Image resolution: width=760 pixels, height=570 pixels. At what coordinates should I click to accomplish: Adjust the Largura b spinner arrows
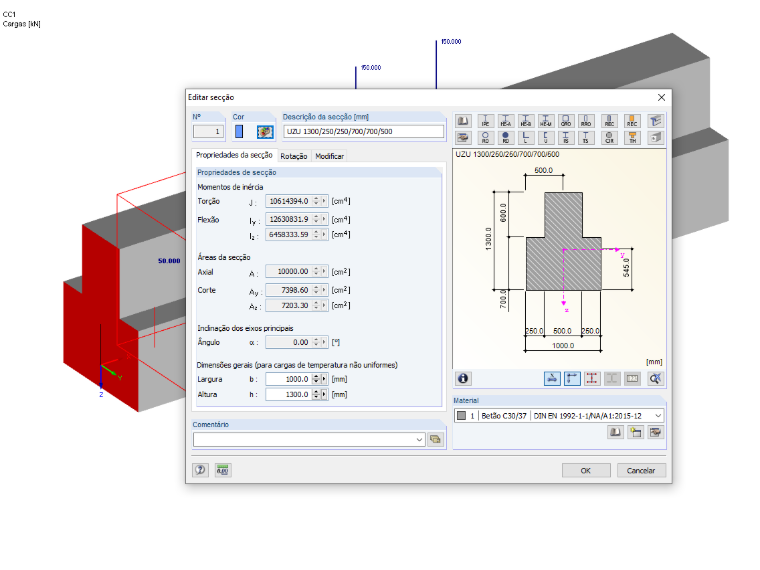point(316,379)
